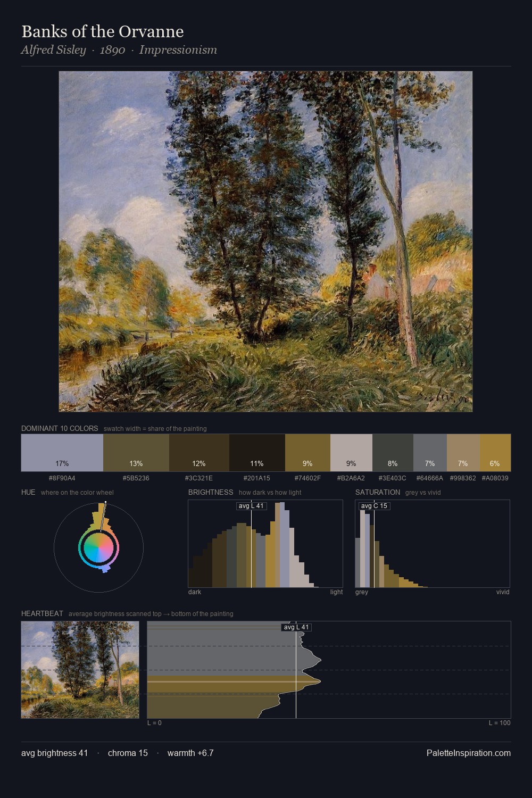Pick the #B2A6A2 light grey swatch
Viewport: 532px width, 798px height.
coord(351,453)
